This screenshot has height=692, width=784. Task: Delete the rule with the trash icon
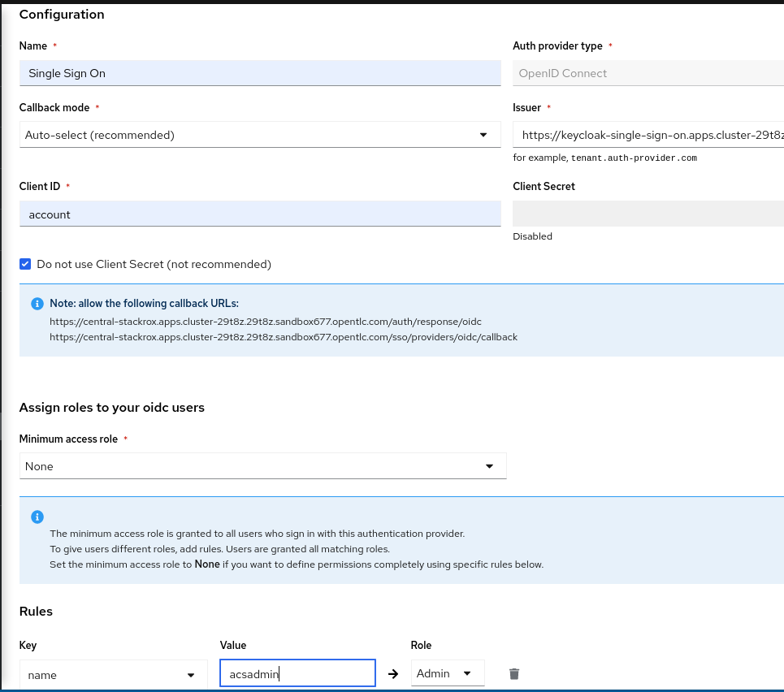pos(513,673)
